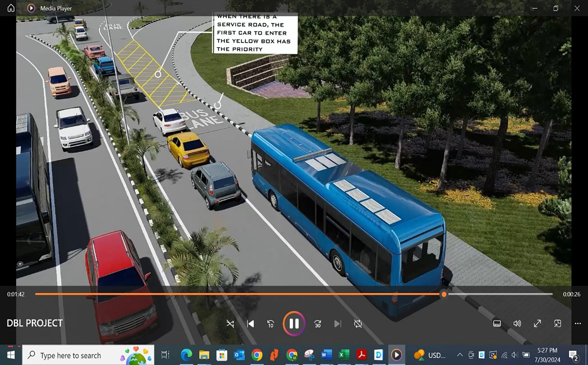Switch to mini player view
This screenshot has width=588, height=365.
pos(557,324)
